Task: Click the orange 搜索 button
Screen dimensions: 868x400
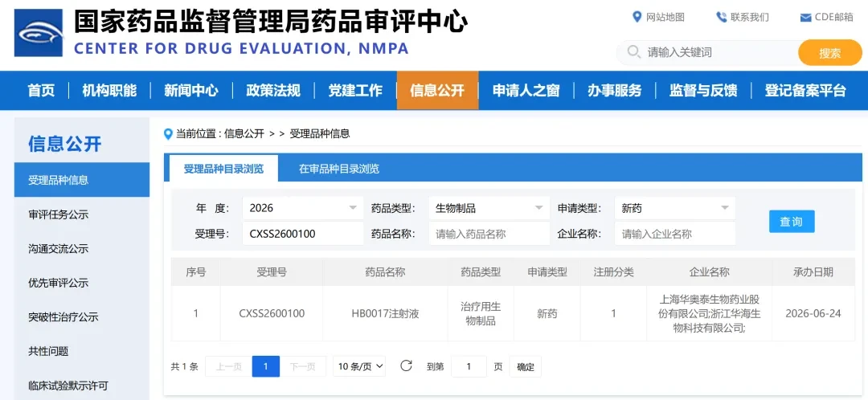Action: click(829, 53)
